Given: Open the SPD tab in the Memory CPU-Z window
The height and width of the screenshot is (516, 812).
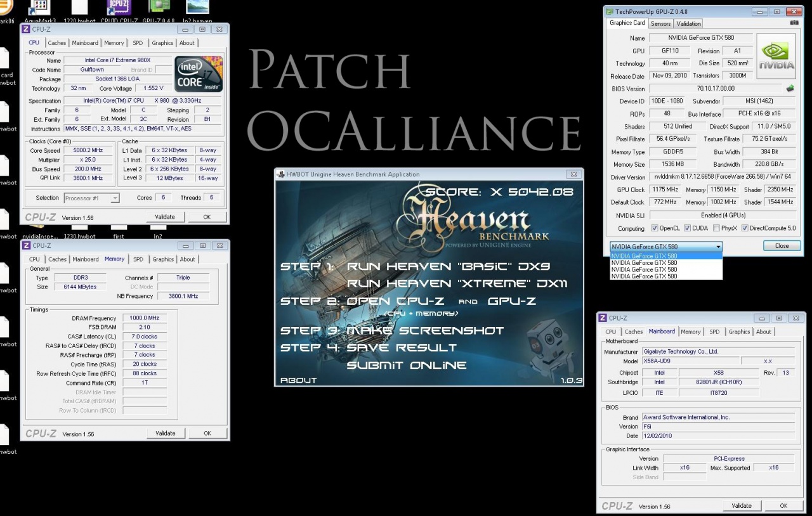Looking at the screenshot, I should pyautogui.click(x=138, y=259).
